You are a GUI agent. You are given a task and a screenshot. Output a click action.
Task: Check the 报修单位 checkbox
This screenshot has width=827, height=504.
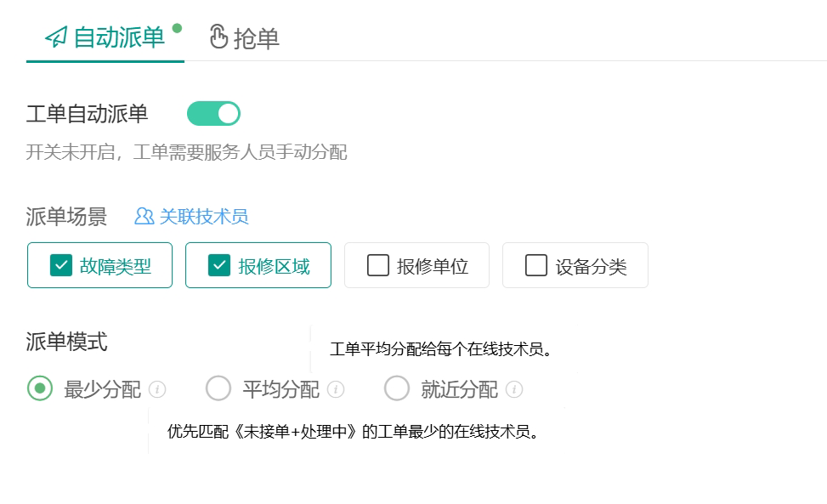[x=377, y=265]
